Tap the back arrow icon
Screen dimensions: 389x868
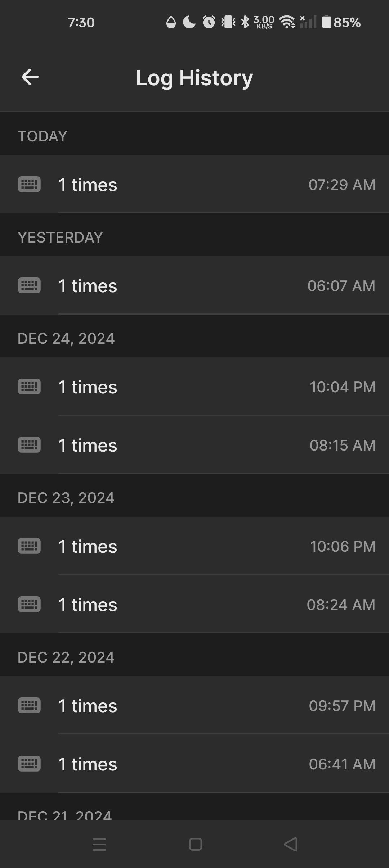30,77
